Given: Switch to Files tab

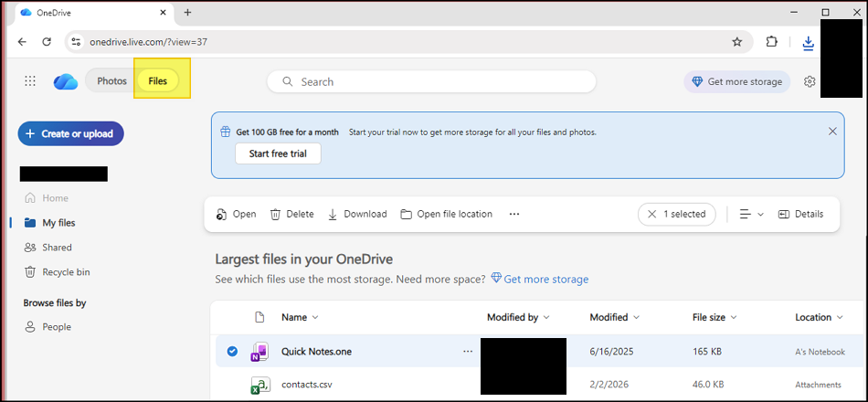Looking at the screenshot, I should 158,80.
